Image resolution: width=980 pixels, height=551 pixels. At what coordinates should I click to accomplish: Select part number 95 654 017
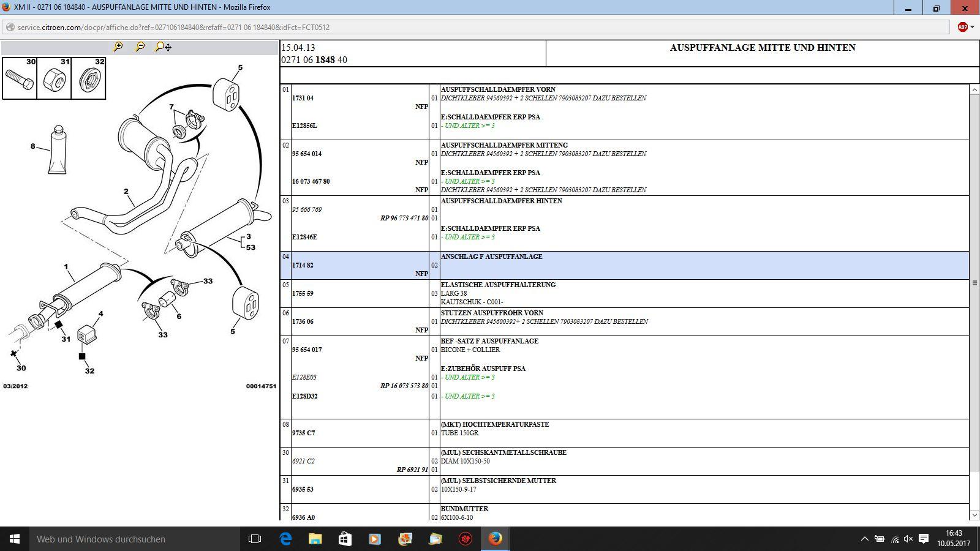(307, 350)
